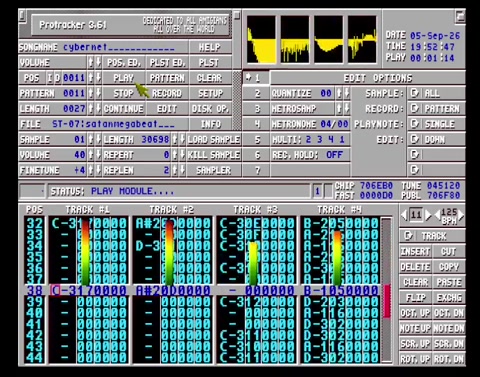Enter EDIT mode
The width and height of the screenshot is (480, 377).
167,109
